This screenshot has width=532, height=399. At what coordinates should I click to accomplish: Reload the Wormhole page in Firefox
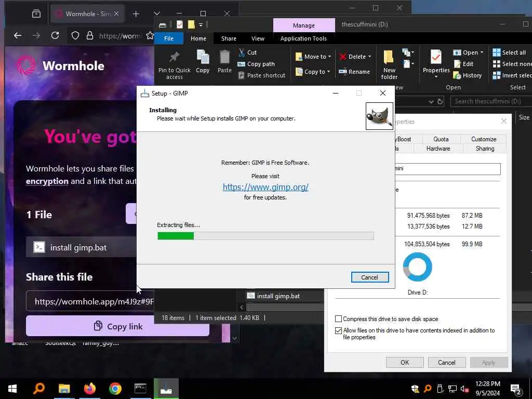55,36
